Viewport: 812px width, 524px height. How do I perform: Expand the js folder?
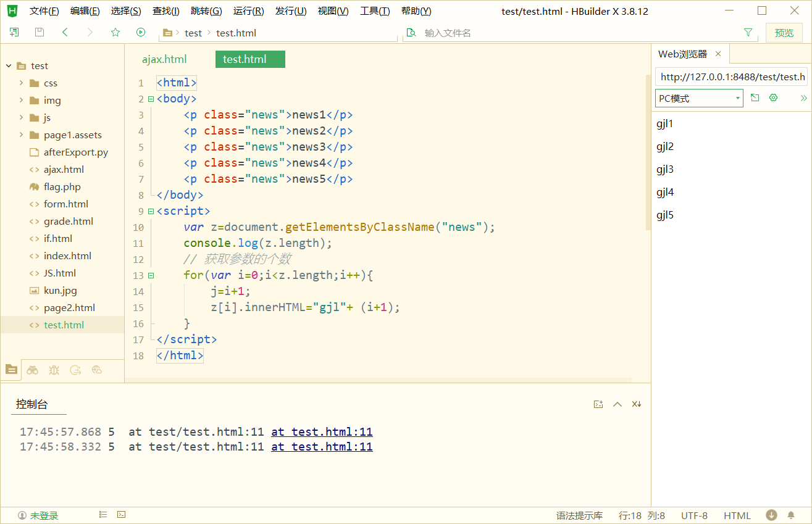tap(21, 117)
